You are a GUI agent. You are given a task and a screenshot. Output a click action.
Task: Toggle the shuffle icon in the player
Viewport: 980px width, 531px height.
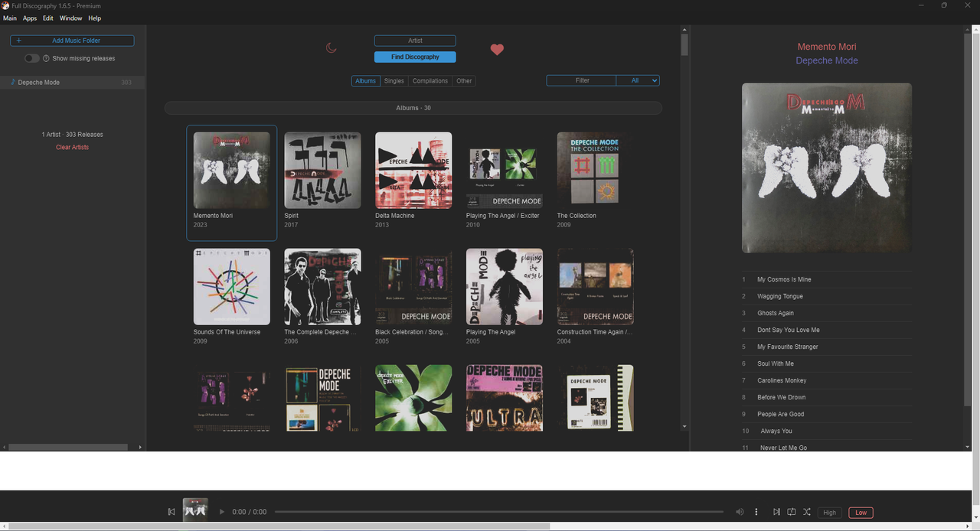[807, 512]
